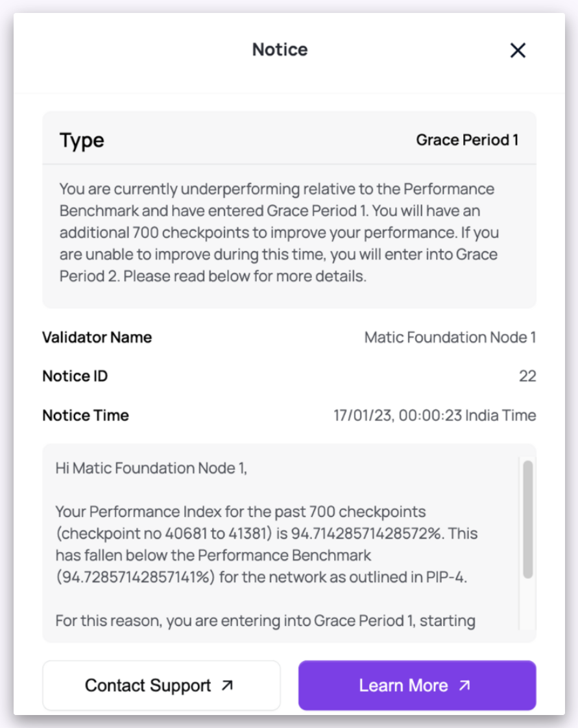This screenshot has height=728, width=578.
Task: Click the scrollbar track below the thumb
Action: (527, 603)
